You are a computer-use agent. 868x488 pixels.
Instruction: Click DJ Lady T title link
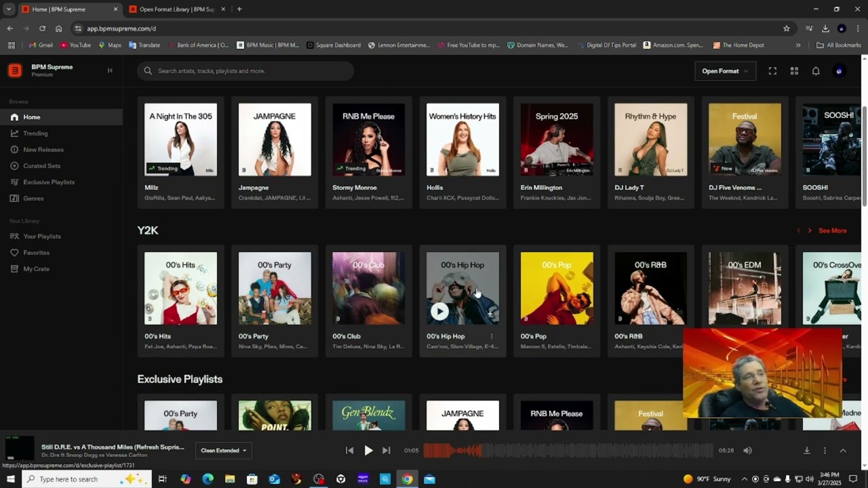click(629, 188)
